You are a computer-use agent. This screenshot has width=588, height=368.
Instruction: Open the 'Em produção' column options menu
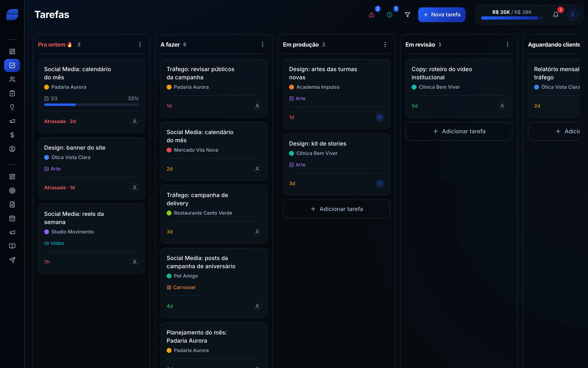pos(385,45)
